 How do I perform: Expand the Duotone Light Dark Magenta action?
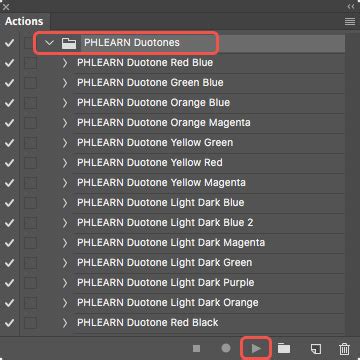65,243
